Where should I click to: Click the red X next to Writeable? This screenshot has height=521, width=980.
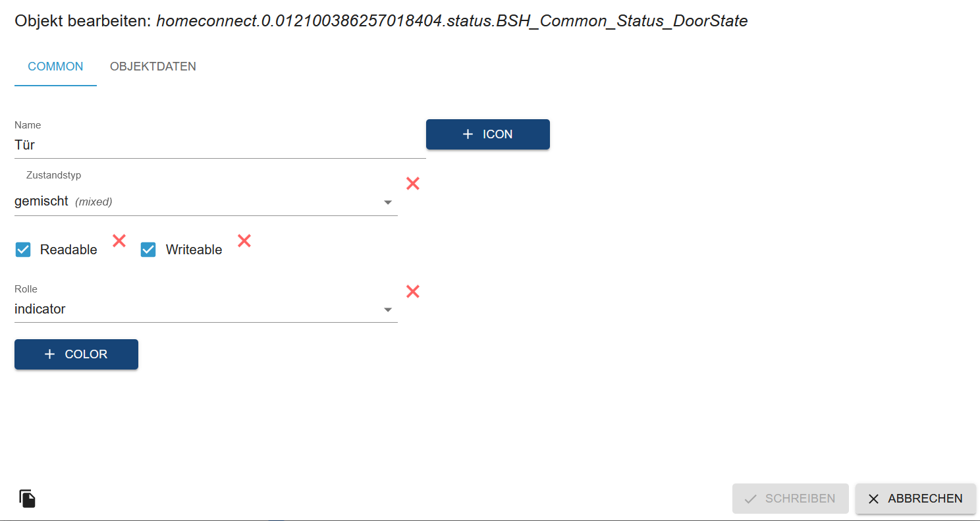pyautogui.click(x=244, y=241)
